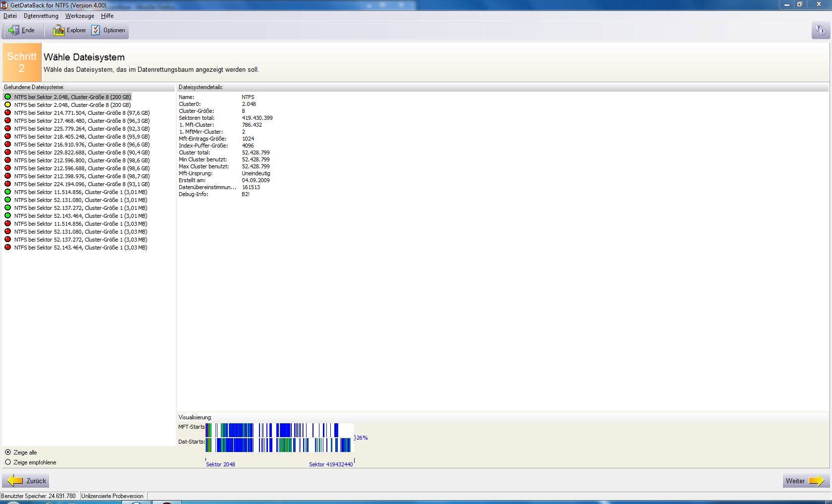The image size is (832, 504).
Task: Click the Mft-Ursprung value Uneindeutig
Action: 256,173
